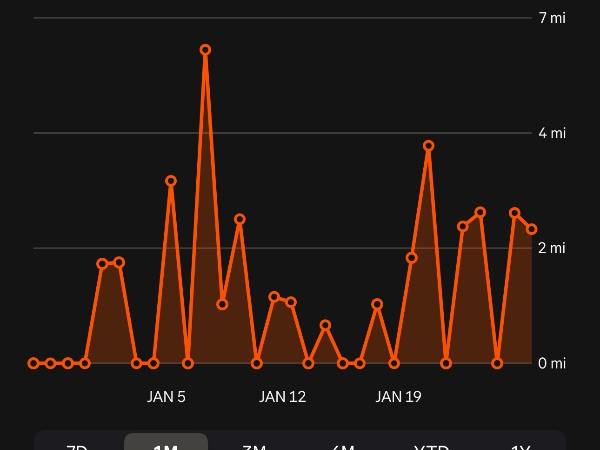Click the 2 mi axis label
The image size is (600, 450).
point(551,248)
